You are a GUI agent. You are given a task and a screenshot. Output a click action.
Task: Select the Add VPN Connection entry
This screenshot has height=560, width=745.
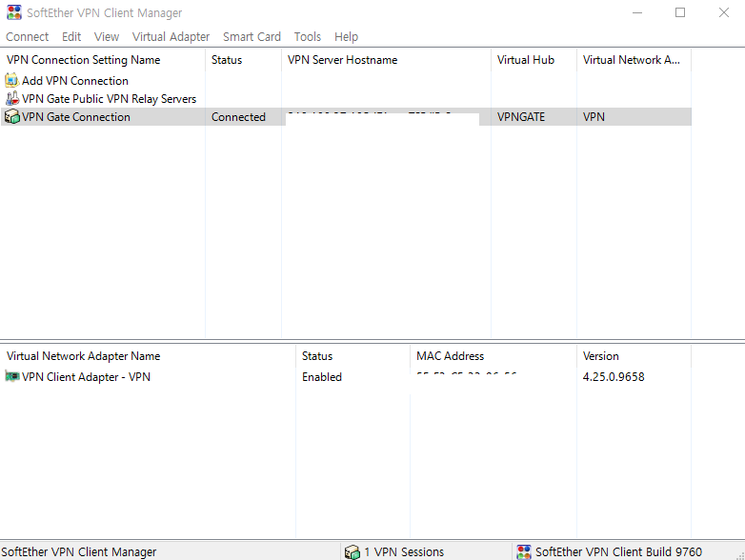[74, 81]
